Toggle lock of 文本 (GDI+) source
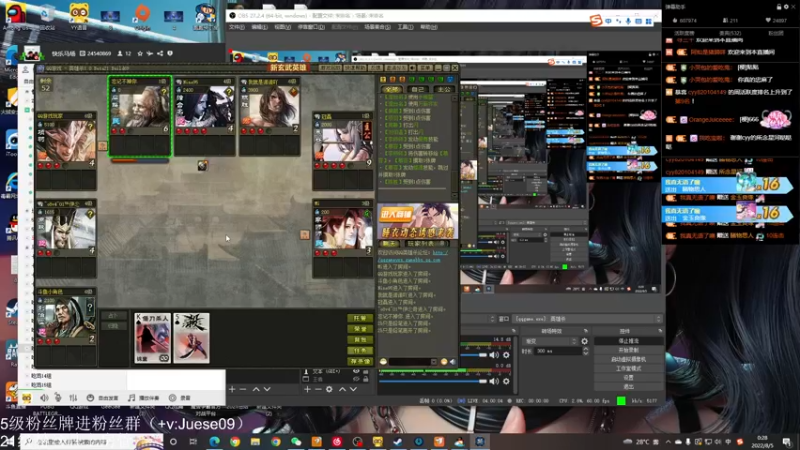800x450 pixels. [x=365, y=371]
